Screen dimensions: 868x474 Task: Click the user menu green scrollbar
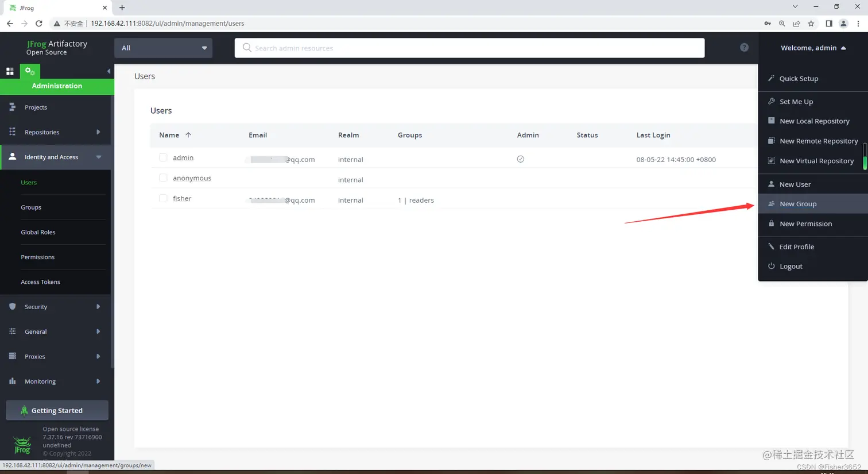[865, 157]
